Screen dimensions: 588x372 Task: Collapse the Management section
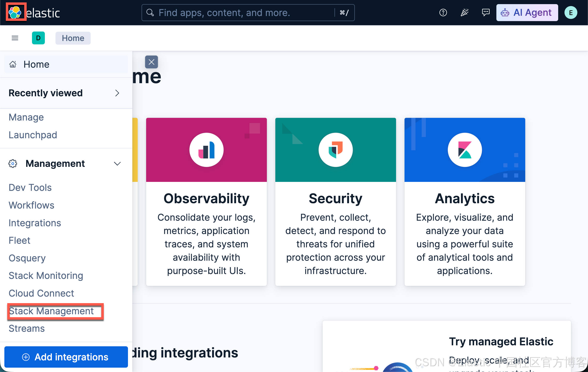66,164
